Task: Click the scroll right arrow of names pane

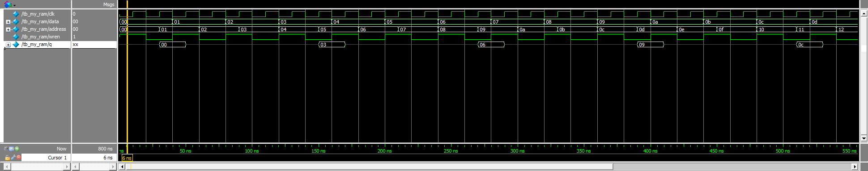Action: (67, 167)
